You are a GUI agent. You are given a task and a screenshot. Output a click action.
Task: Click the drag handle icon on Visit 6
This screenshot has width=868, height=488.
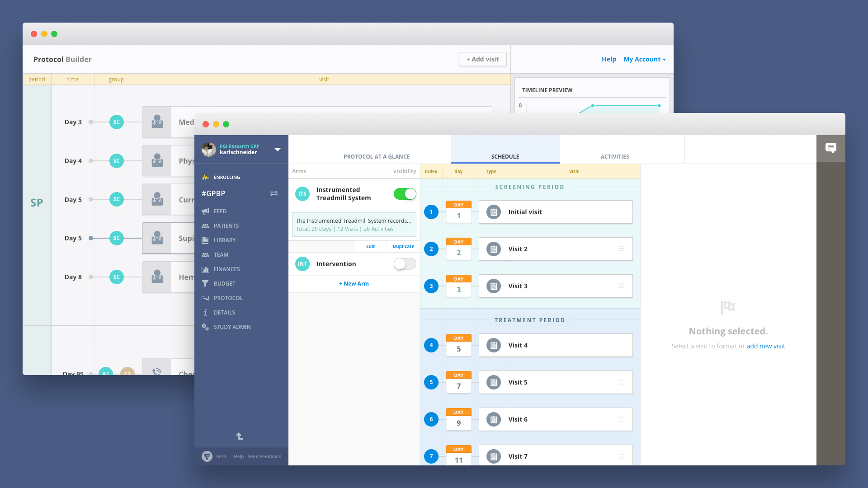coord(621,419)
